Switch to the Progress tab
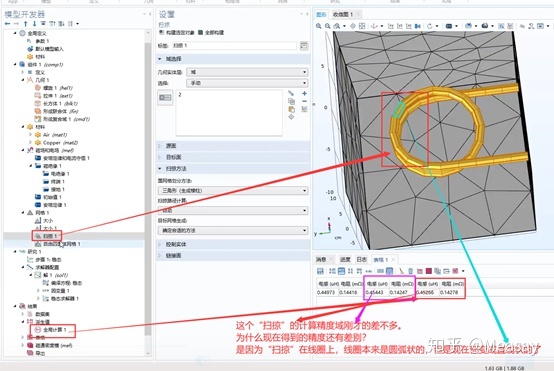The width and height of the screenshot is (554, 371). click(x=345, y=260)
